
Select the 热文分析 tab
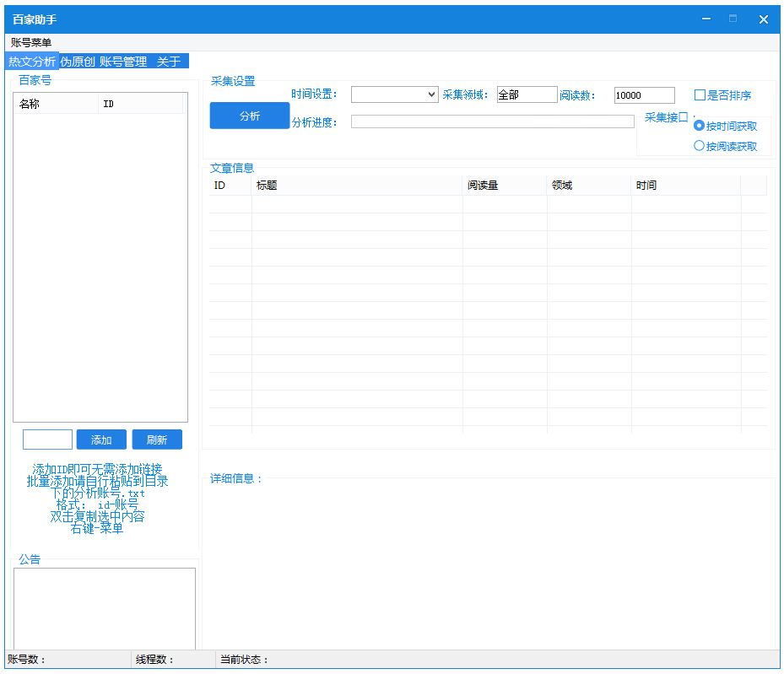point(32,62)
